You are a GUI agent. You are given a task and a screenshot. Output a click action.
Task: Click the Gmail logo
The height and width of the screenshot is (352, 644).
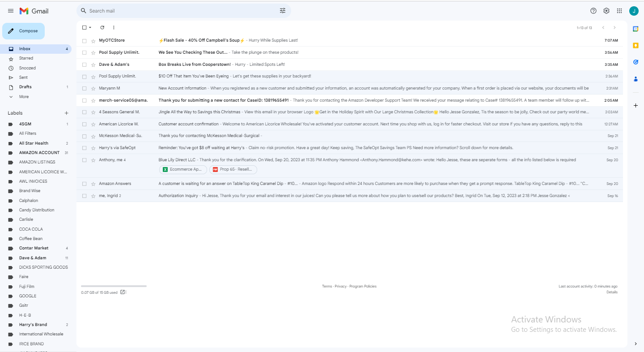34,11
